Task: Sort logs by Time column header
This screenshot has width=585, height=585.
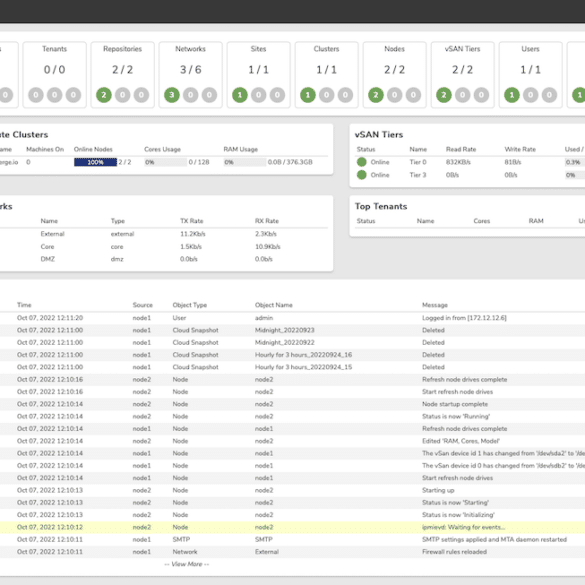Action: [24, 305]
